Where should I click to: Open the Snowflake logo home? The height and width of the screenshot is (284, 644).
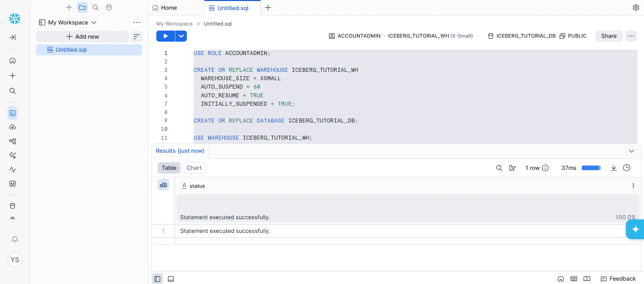(x=14, y=18)
